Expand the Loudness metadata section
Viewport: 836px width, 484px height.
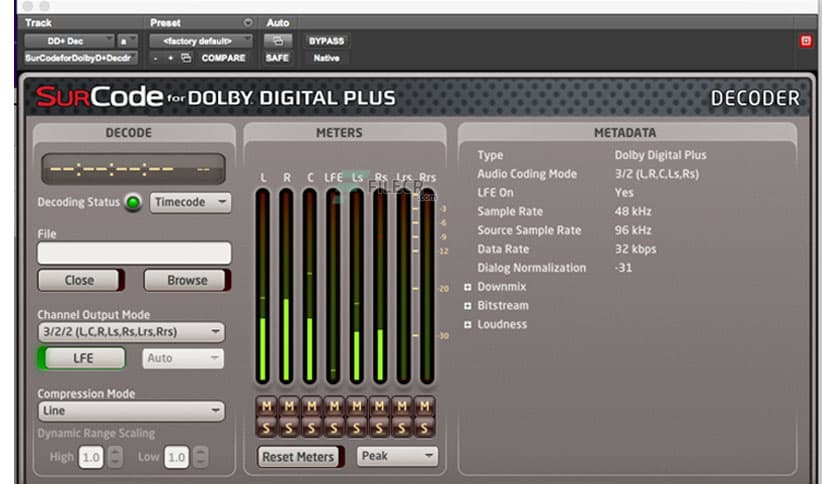468,325
